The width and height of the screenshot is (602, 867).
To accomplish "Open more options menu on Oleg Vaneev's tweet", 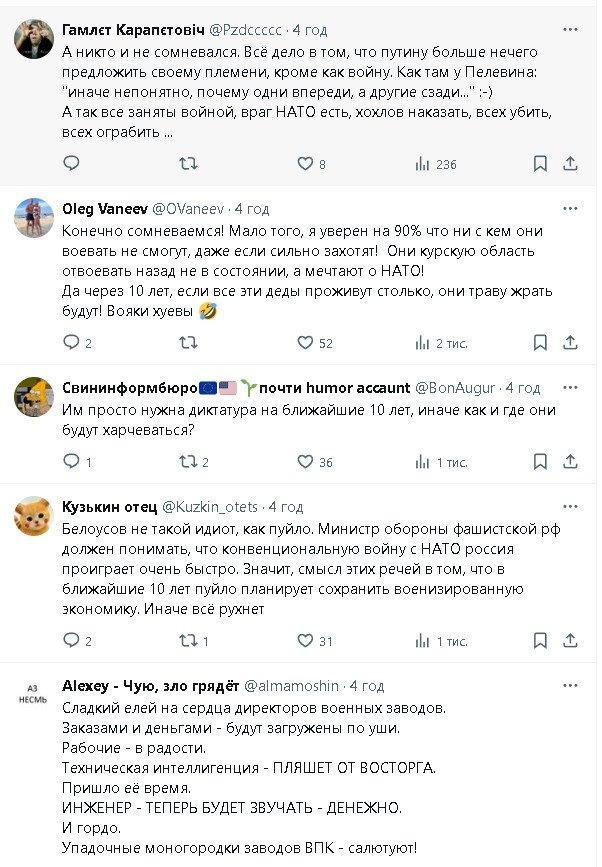I will [x=570, y=209].
